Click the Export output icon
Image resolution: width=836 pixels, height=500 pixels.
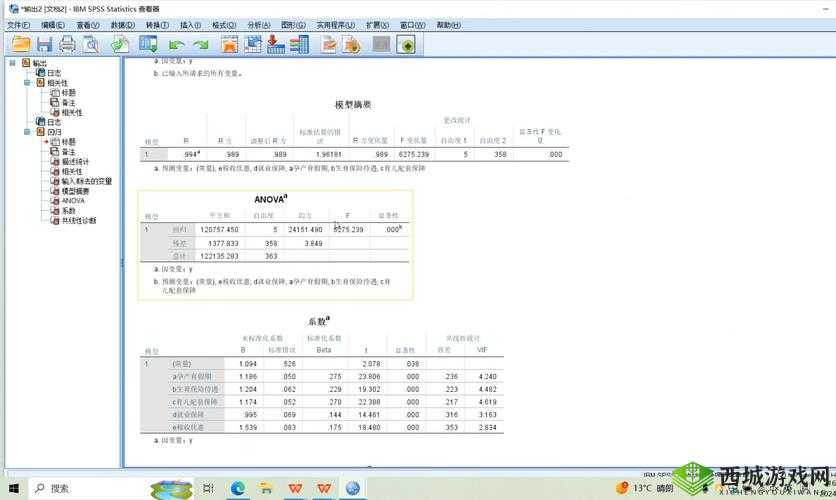point(120,44)
